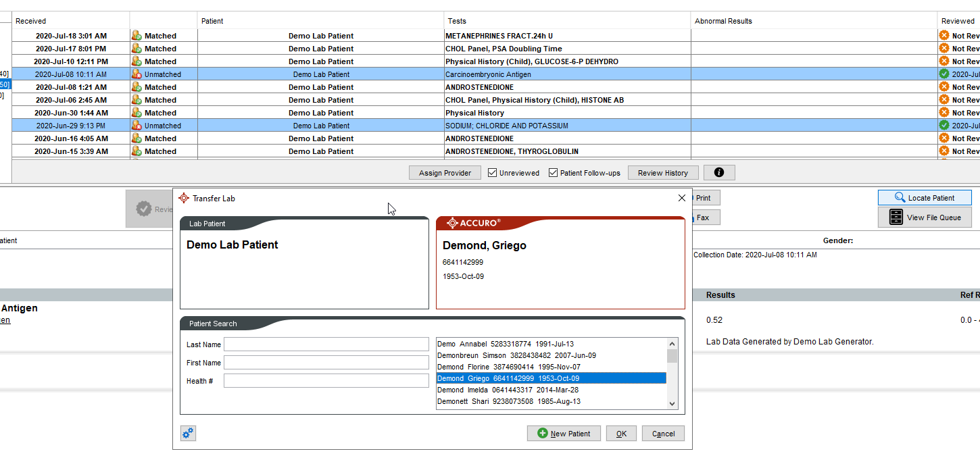The image size is (980, 462).
Task: Sort the table by the Tests column header
Action: point(457,21)
